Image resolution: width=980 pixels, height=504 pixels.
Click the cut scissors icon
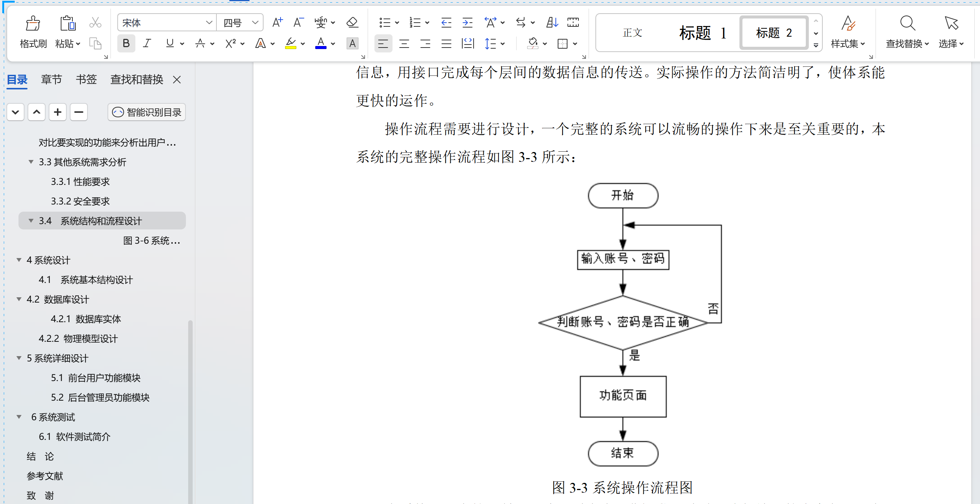[x=95, y=23]
